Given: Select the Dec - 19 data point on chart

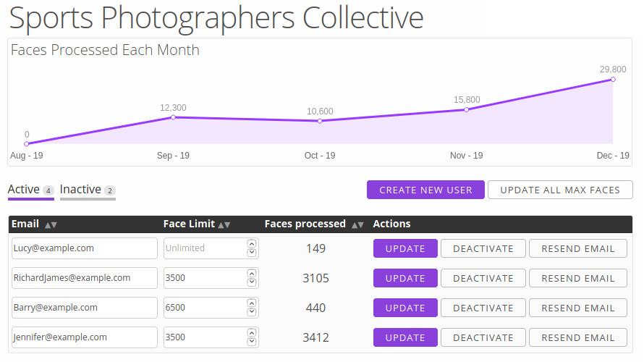Looking at the screenshot, I should pyautogui.click(x=613, y=79).
